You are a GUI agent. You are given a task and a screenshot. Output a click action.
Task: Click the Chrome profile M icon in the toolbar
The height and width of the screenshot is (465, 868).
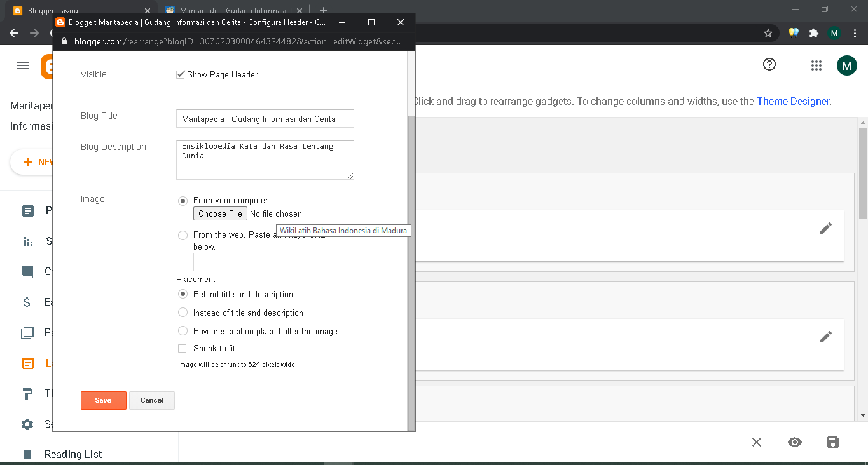(x=834, y=33)
